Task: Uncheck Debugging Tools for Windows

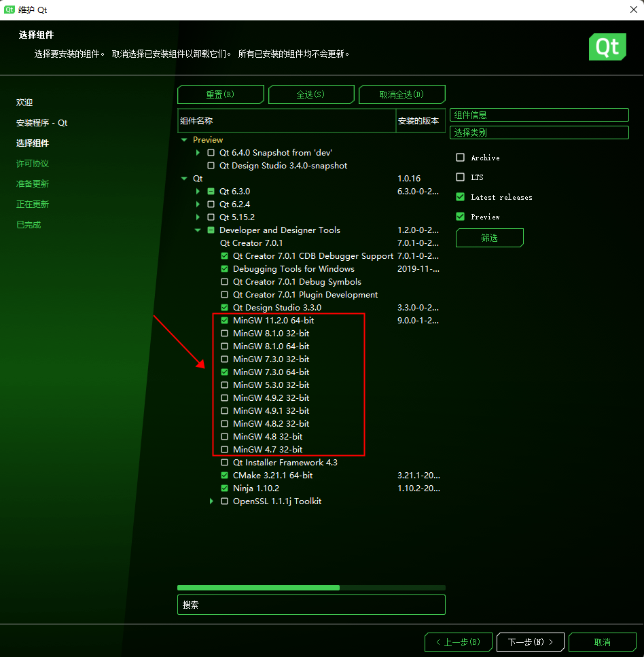Action: (x=225, y=269)
